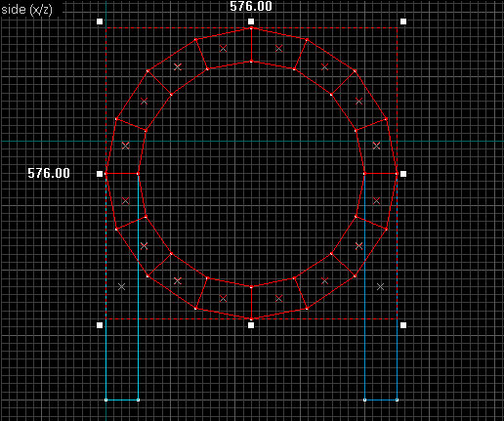This screenshot has width=504, height=421.
Task: Click the ring's inner left vertex
Action: tap(138, 174)
